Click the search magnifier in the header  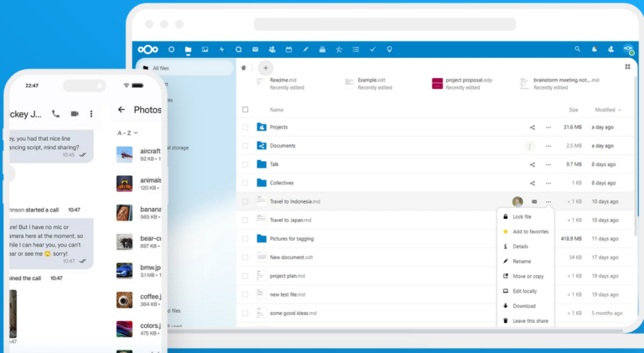[x=577, y=49]
